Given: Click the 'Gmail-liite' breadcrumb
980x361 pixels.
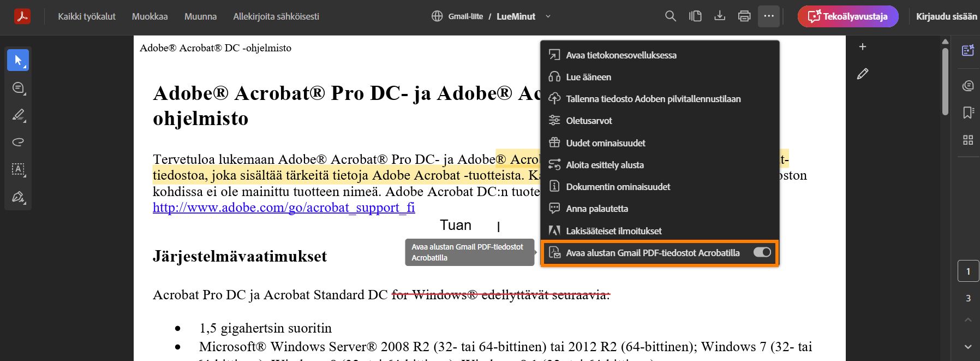Looking at the screenshot, I should click(465, 16).
